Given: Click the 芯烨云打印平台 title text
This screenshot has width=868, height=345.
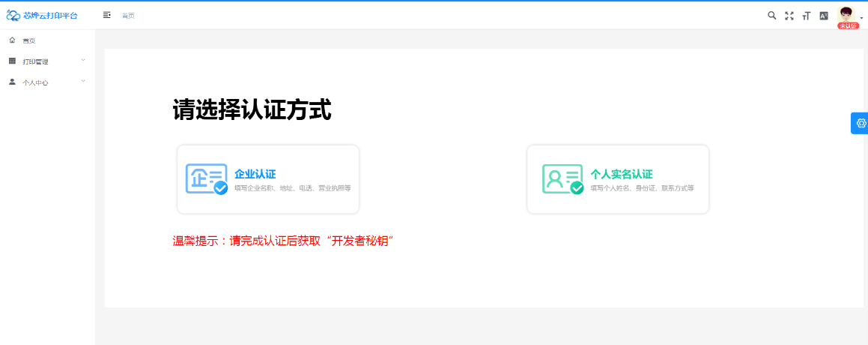Looking at the screenshot, I should point(50,16).
